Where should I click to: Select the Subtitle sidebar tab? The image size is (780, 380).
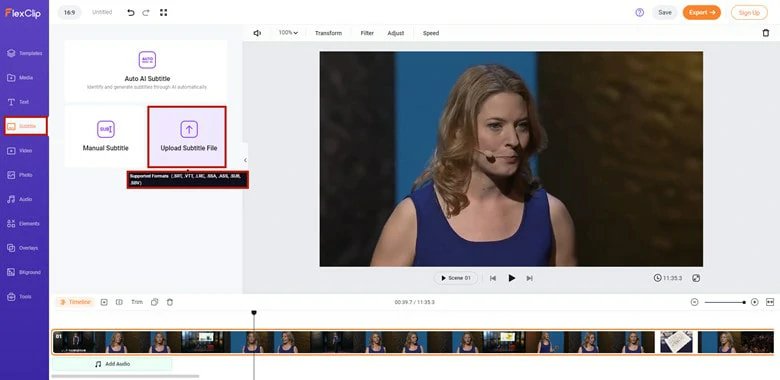point(25,126)
